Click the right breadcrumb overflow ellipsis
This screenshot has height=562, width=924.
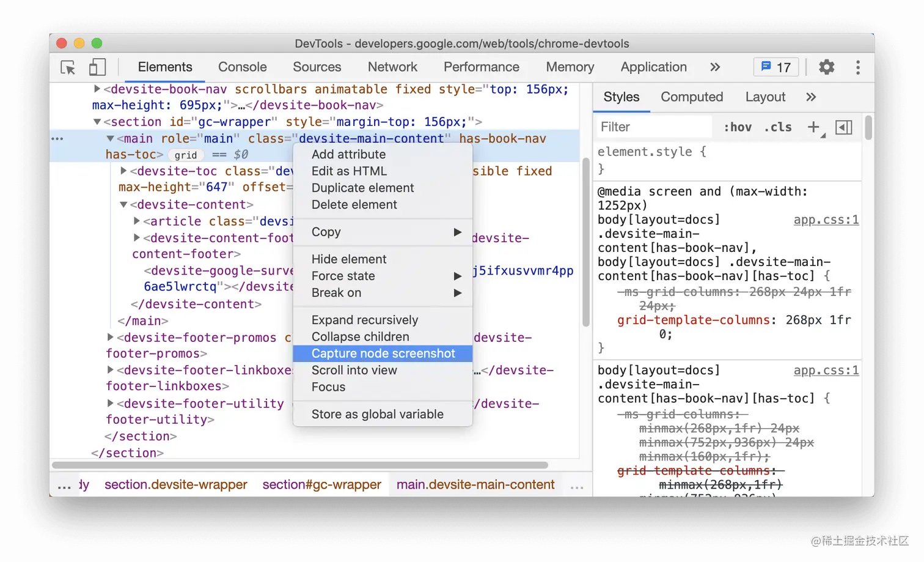(577, 487)
